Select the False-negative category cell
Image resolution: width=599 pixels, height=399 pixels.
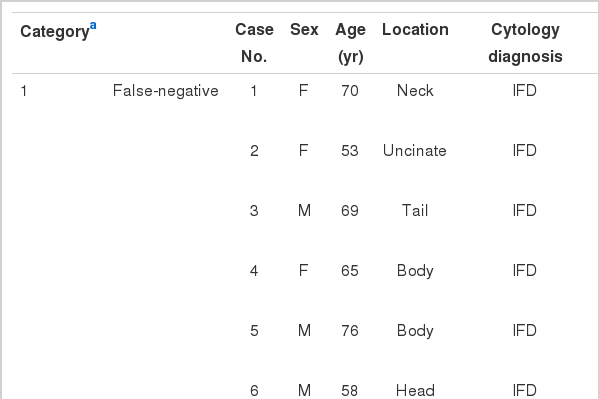pyautogui.click(x=165, y=91)
